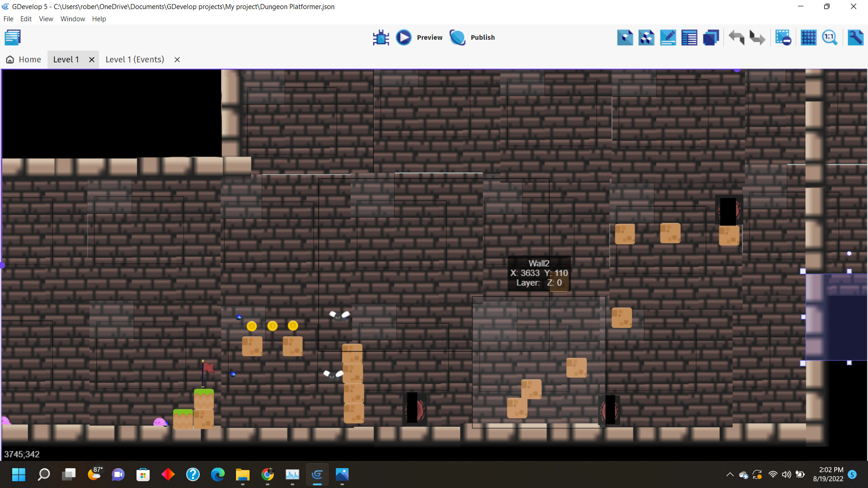The width and height of the screenshot is (868, 488).
Task: Open the scene editor settings (wrench icon)
Action: [856, 37]
